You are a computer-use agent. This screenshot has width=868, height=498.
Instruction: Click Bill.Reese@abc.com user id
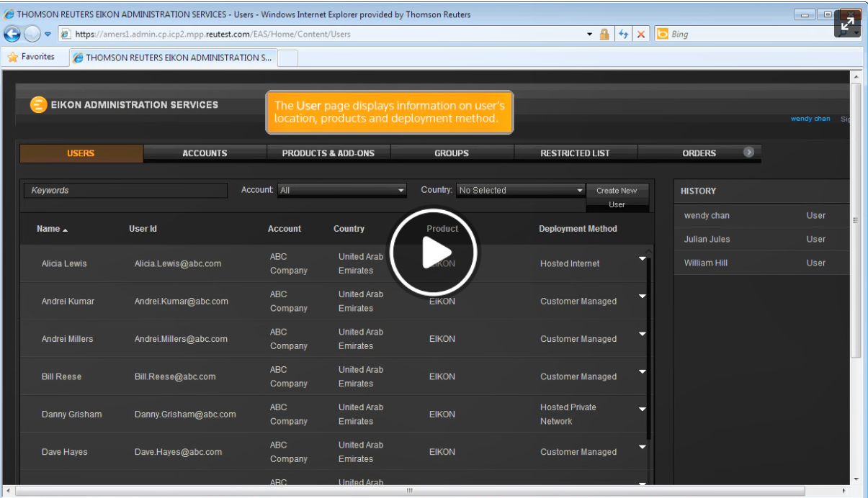(175, 377)
